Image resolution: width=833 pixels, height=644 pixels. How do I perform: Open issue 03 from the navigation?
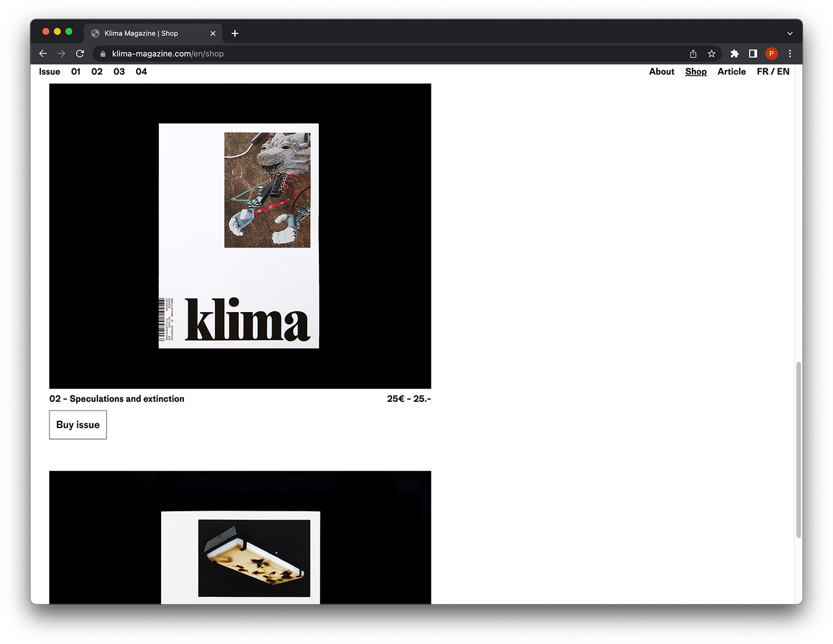(119, 72)
